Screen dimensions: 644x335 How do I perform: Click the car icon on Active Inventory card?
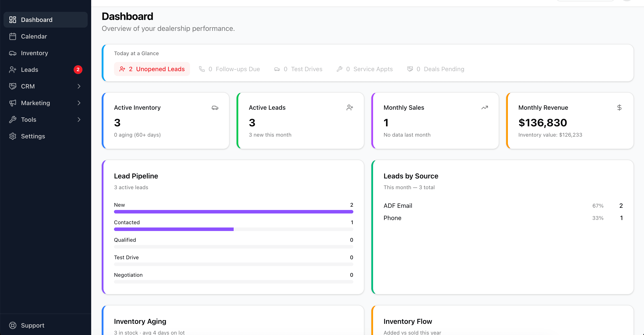click(x=215, y=108)
